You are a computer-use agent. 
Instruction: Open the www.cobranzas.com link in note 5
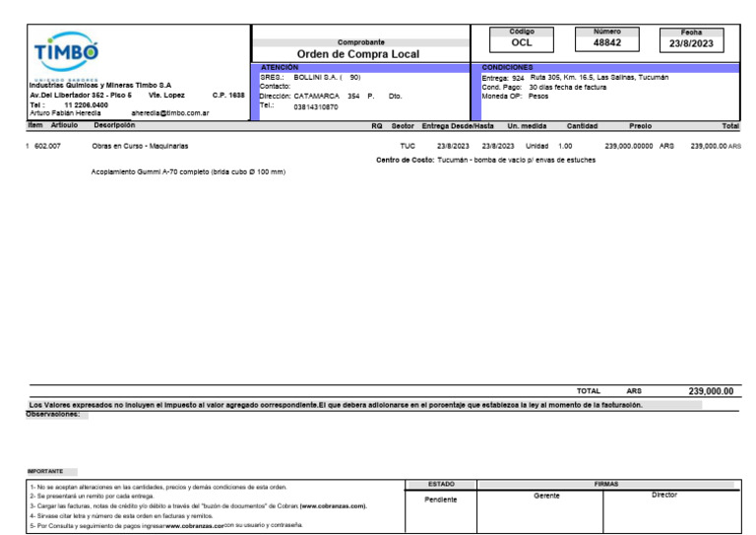pyautogui.click(x=195, y=526)
